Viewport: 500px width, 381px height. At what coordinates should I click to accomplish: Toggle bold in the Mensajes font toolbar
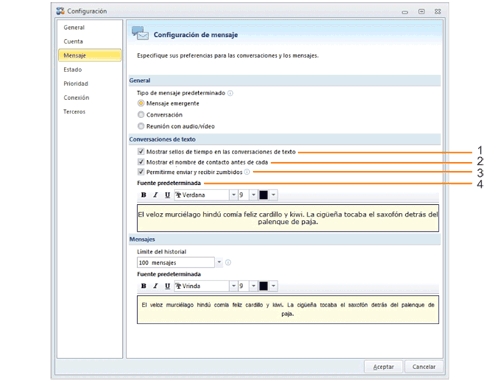tap(144, 286)
